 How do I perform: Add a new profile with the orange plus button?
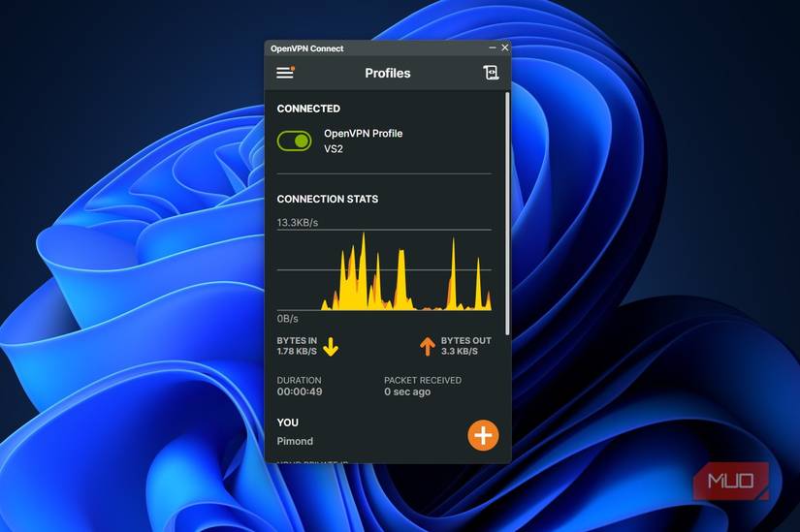click(483, 435)
